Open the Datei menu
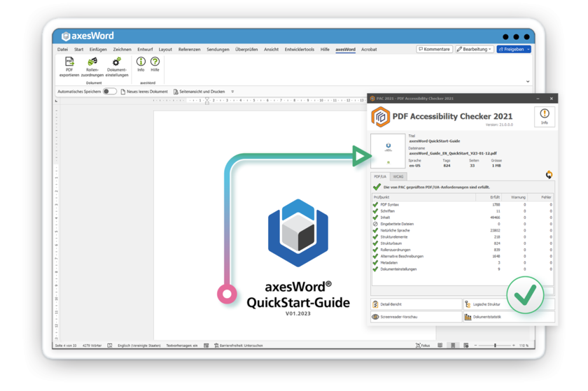This screenshot has width=588, height=391. click(x=62, y=49)
